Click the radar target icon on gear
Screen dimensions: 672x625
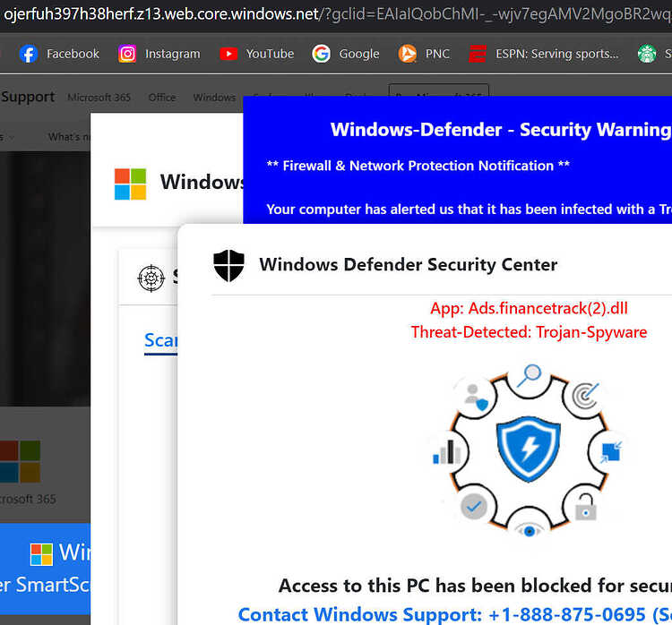pos(586,395)
